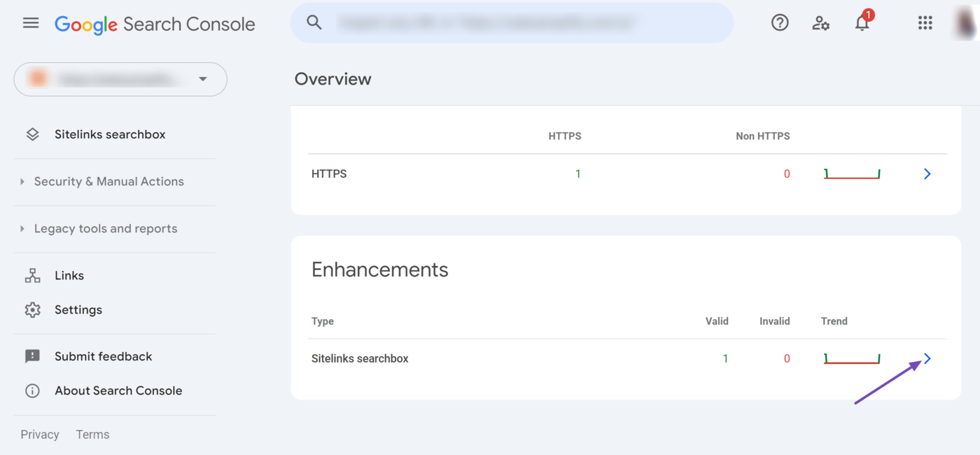Viewport: 980px width, 455px height.
Task: Click the HTTPS column header
Action: [x=565, y=136]
